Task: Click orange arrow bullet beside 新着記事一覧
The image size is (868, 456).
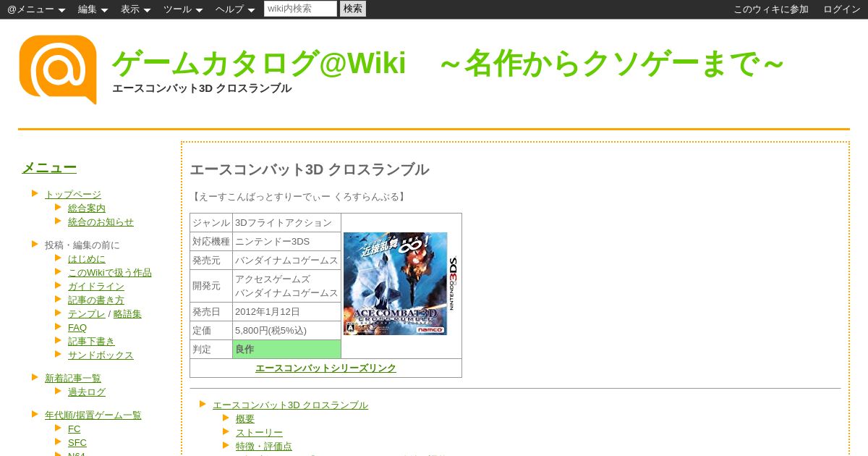Action: coord(35,377)
